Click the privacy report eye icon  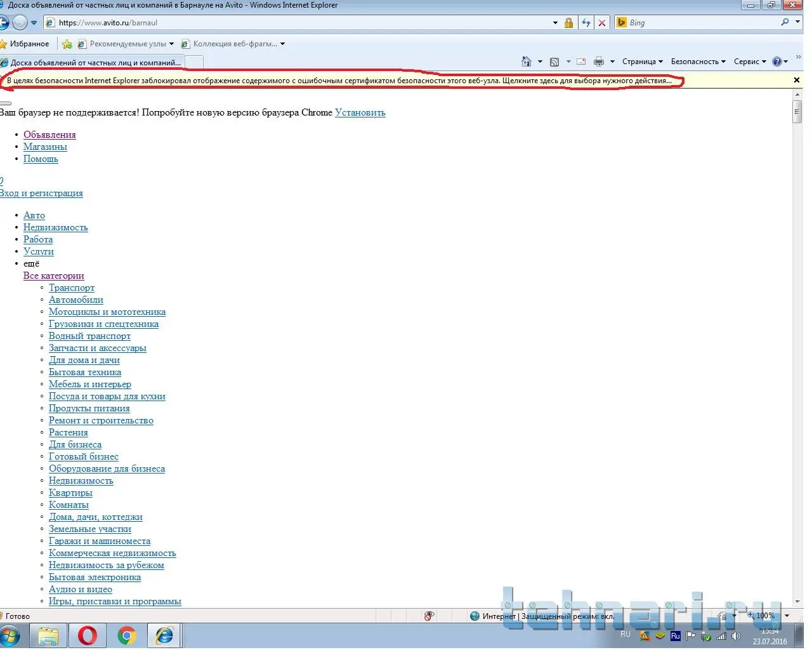(x=429, y=616)
